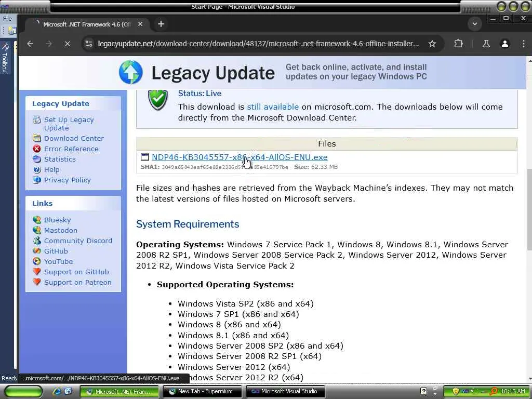Open the GitHub link
The width and height of the screenshot is (532, 399).
coord(56,251)
